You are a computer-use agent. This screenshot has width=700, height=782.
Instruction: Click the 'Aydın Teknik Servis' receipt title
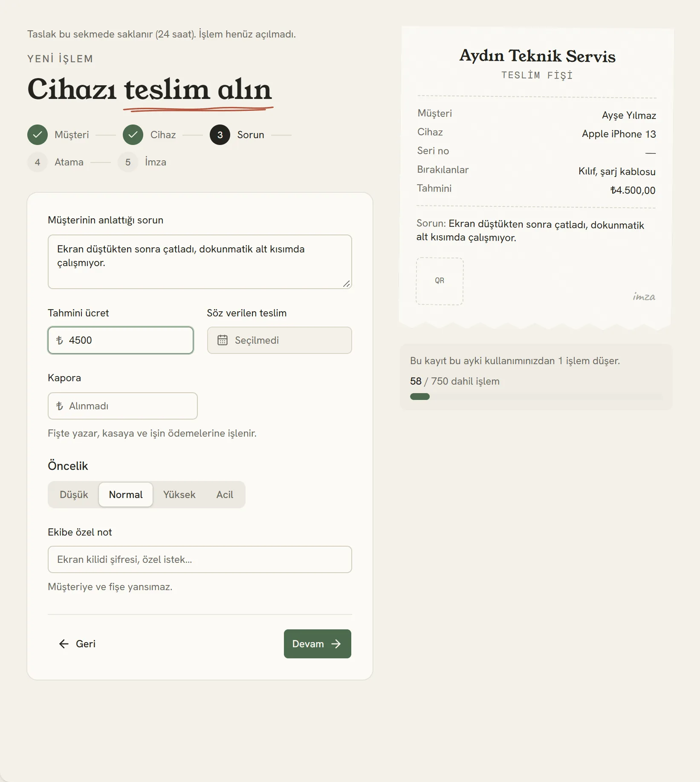point(537,56)
